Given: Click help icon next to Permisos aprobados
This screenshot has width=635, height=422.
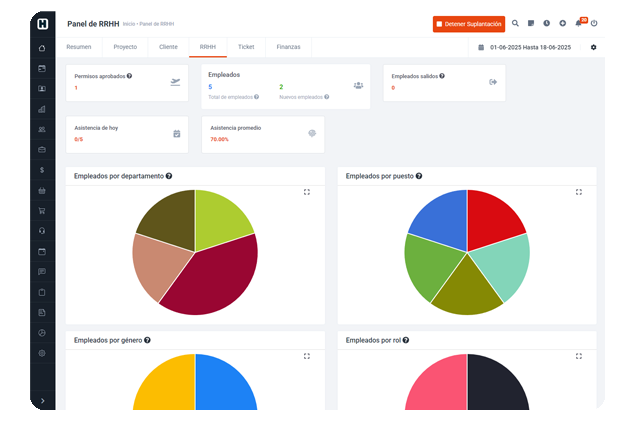Looking at the screenshot, I should (x=129, y=76).
